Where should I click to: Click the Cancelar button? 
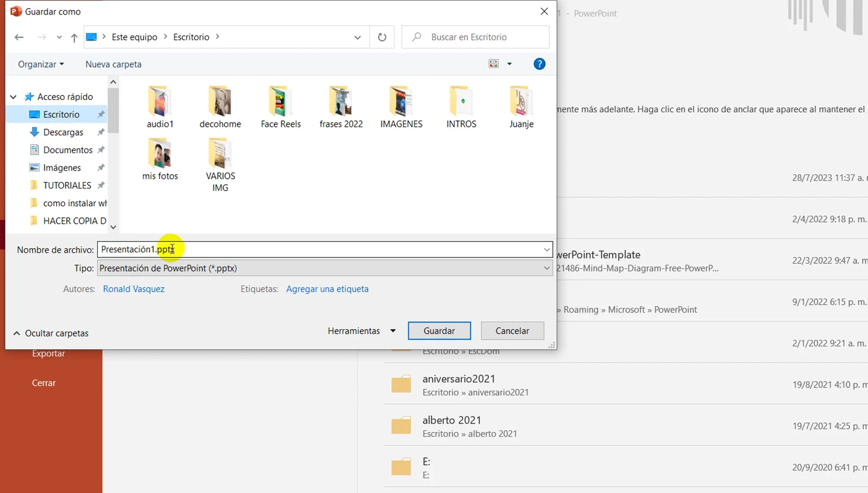(512, 331)
